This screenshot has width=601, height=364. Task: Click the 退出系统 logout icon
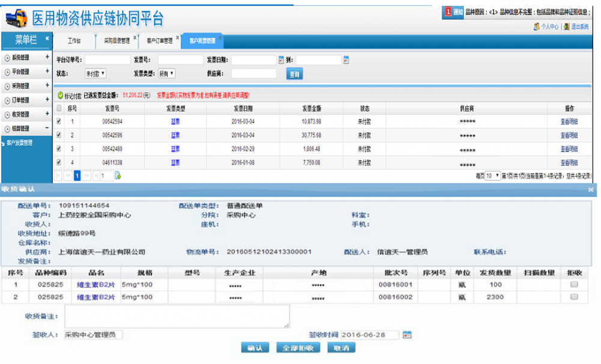(x=566, y=26)
